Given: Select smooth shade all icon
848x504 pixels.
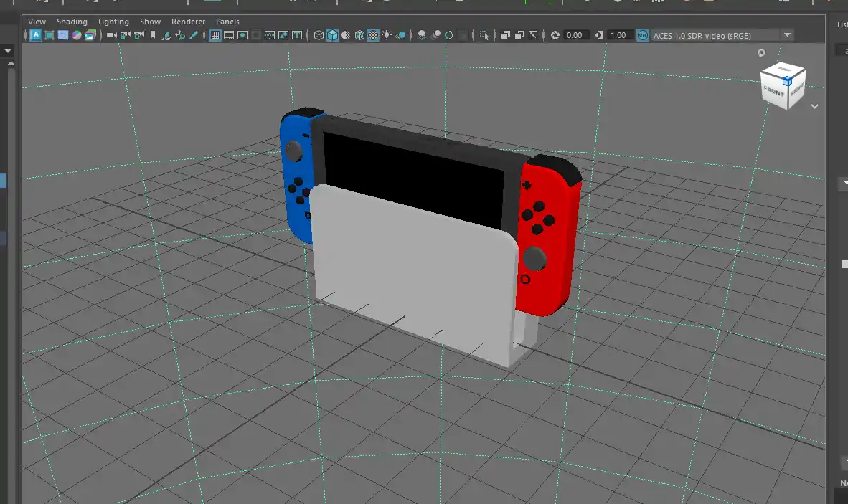Looking at the screenshot, I should [x=332, y=35].
